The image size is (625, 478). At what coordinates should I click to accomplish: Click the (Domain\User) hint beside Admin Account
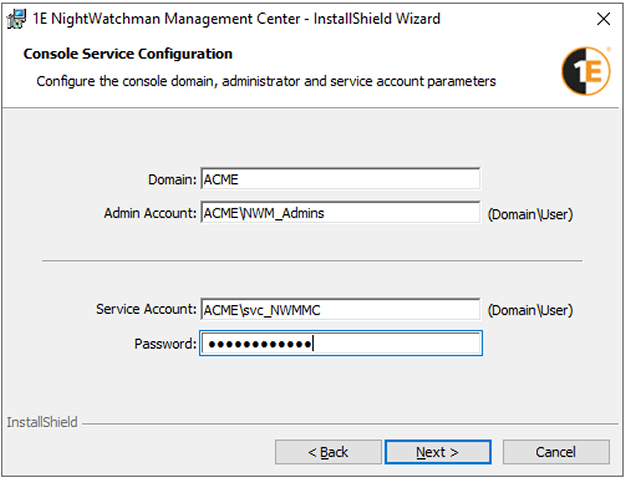coord(529,214)
